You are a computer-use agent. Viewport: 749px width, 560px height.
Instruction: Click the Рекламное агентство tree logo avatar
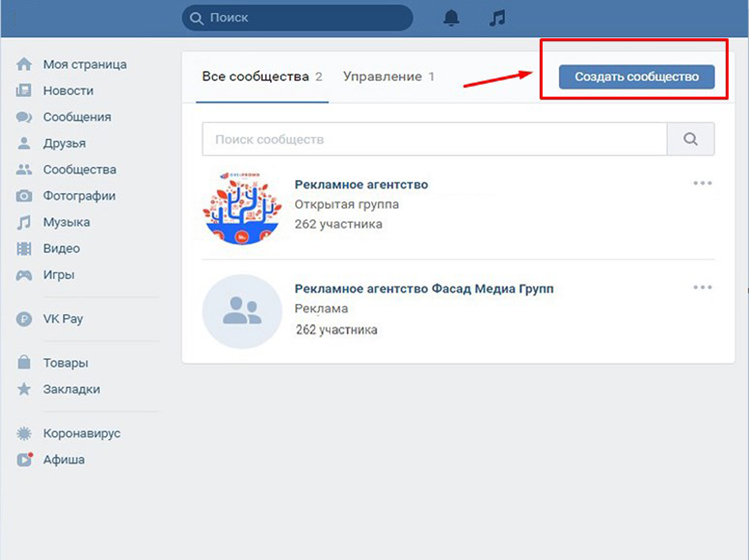[x=242, y=207]
